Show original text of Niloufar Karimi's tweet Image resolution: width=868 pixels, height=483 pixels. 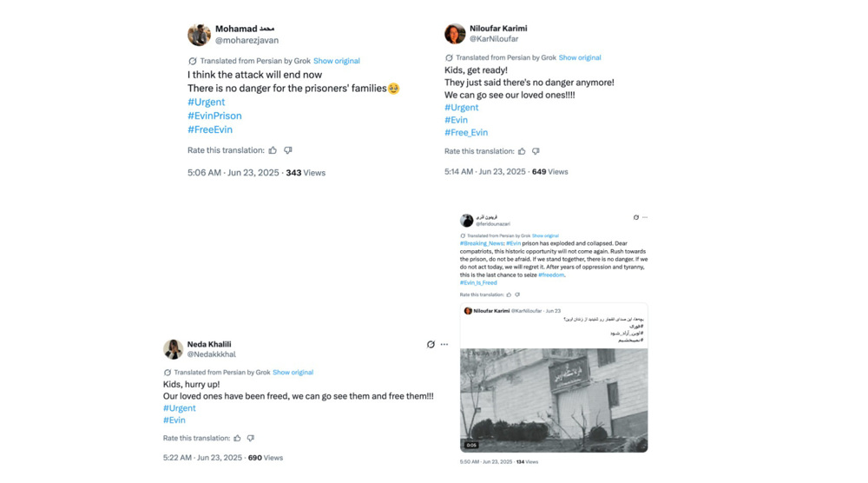tap(580, 57)
